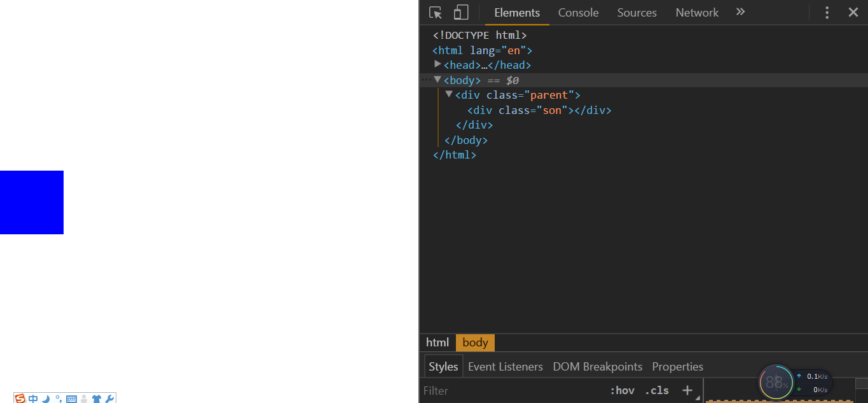
Task: Open the wrench settings icon in IME bar
Action: coord(109,399)
